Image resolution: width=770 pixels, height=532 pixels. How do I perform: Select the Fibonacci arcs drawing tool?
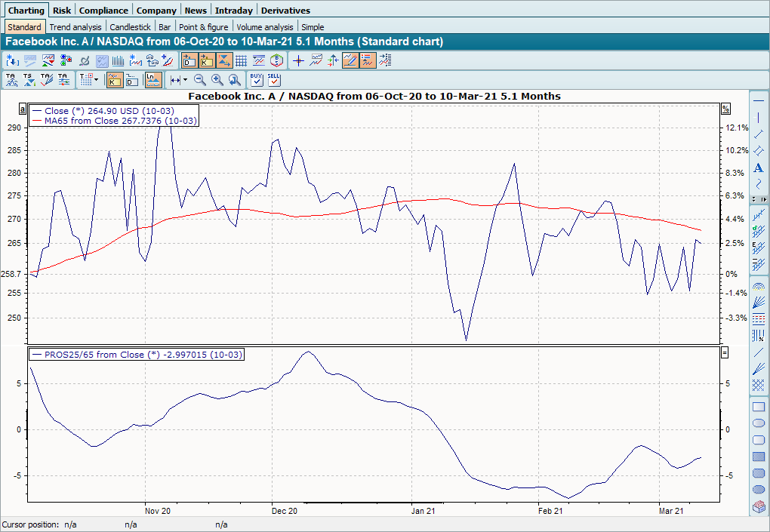coord(759,288)
